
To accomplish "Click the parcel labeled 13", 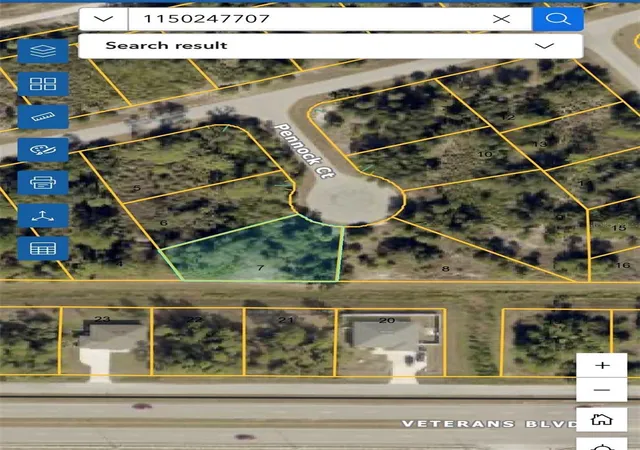I will click(540, 144).
